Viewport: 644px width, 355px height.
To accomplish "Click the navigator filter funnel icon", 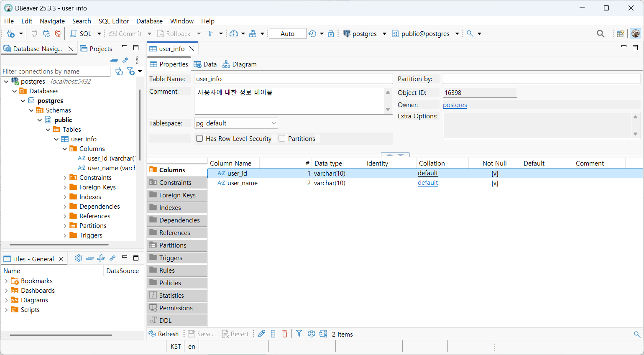I will click(130, 71).
